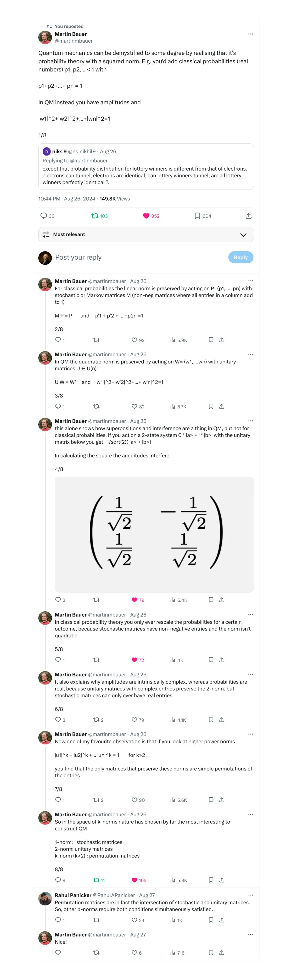Image resolution: width=297 pixels, height=980 pixels.
Task: Open three-dot menu on Rahul Panicker's reply
Action: coord(251,895)
